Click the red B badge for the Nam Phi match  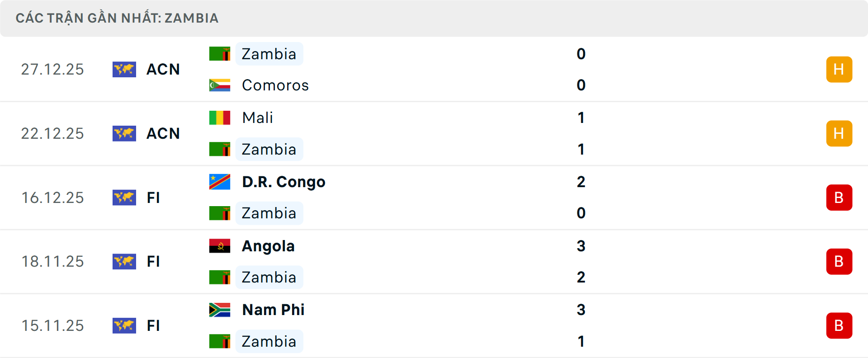(x=839, y=325)
